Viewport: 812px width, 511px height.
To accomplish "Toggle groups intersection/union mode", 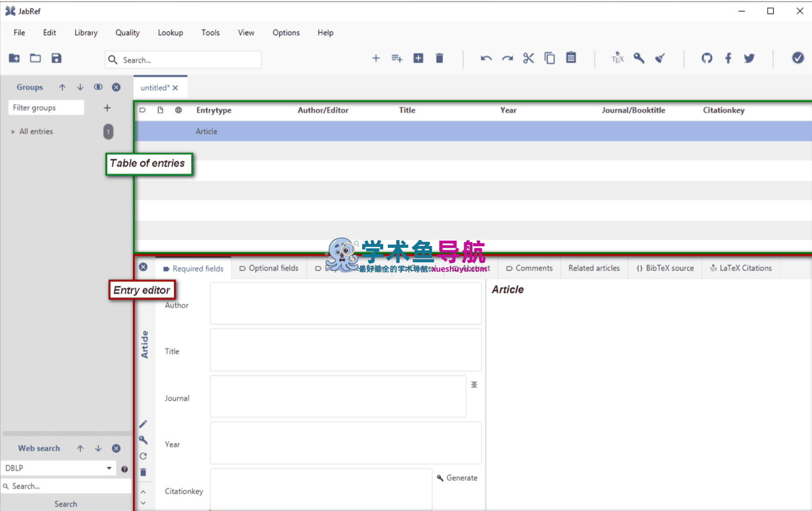I will [x=98, y=87].
